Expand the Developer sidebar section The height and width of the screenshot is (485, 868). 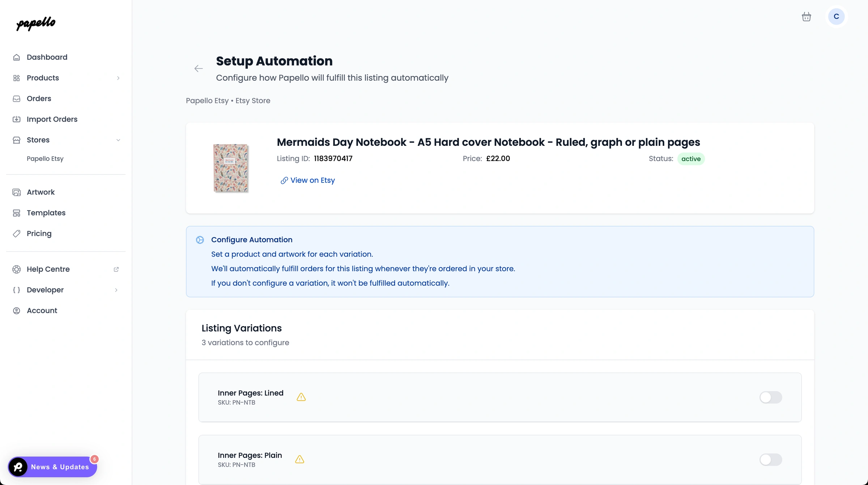pyautogui.click(x=116, y=290)
